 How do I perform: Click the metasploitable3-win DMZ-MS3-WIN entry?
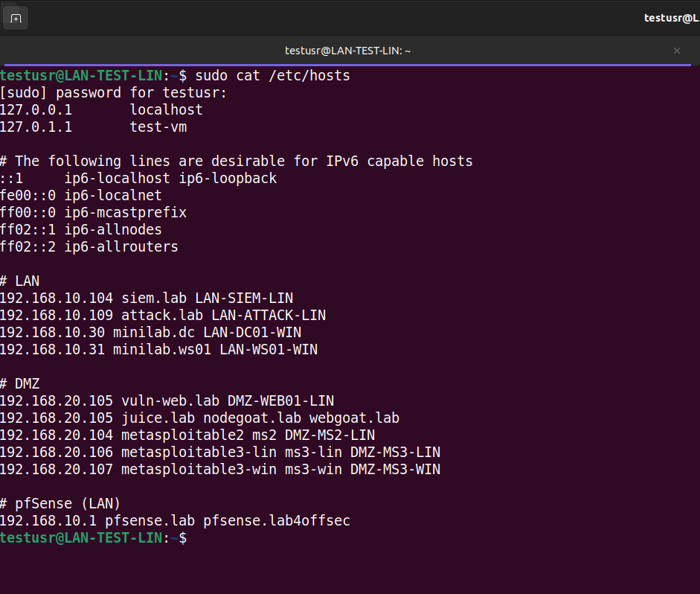220,470
